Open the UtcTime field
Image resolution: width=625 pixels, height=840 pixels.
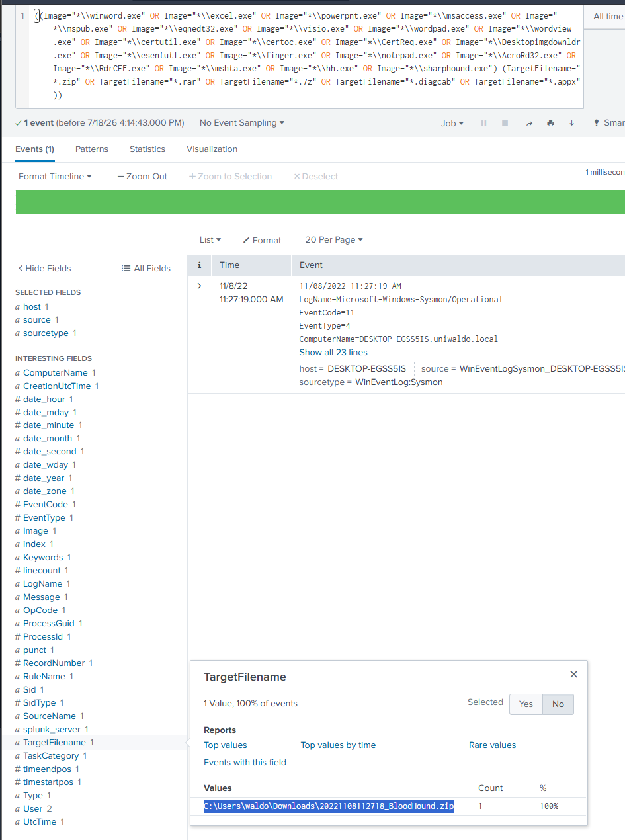(40, 821)
